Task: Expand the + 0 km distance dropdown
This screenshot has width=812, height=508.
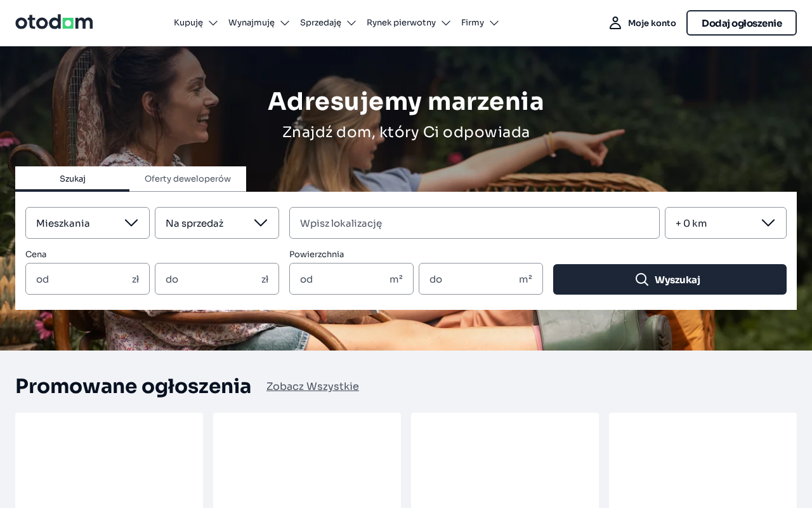Action: [726, 223]
